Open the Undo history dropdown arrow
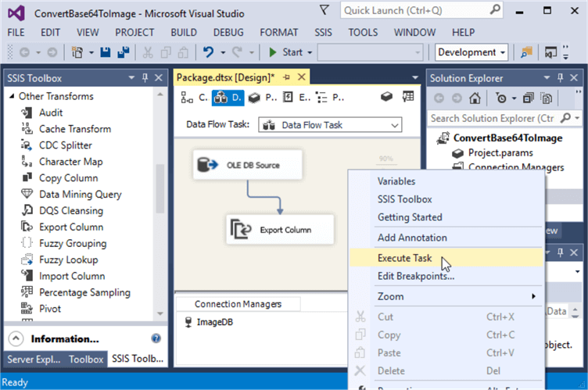 pyautogui.click(x=223, y=53)
